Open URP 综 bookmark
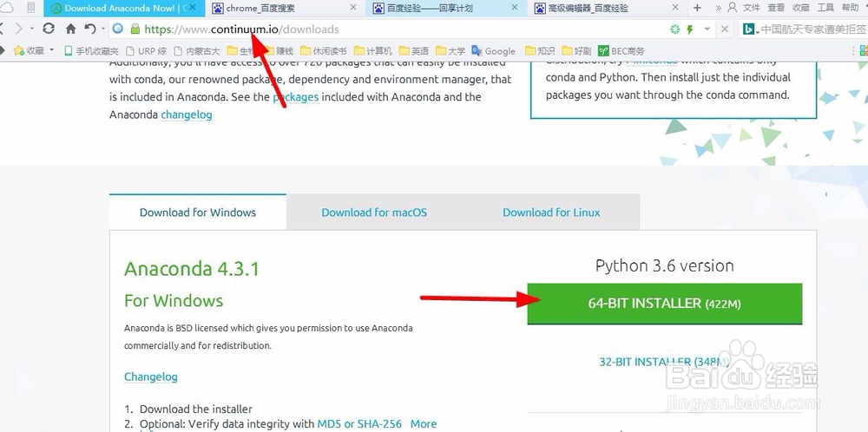 pos(147,51)
